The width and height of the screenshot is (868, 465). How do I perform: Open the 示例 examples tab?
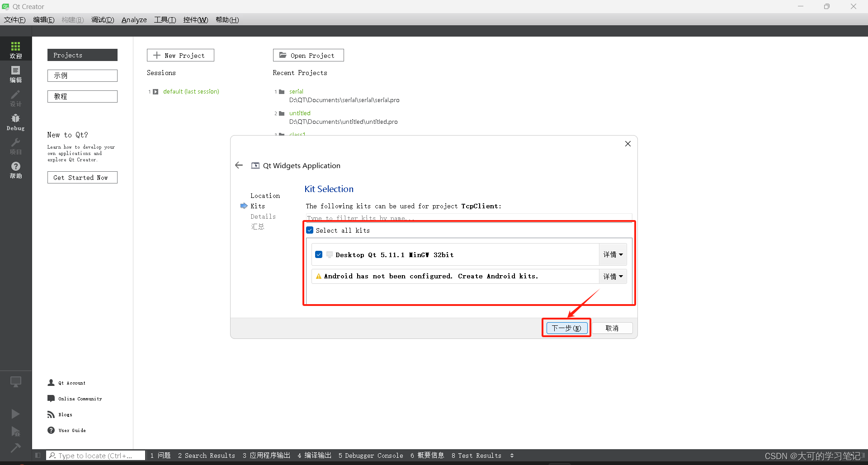(x=82, y=75)
